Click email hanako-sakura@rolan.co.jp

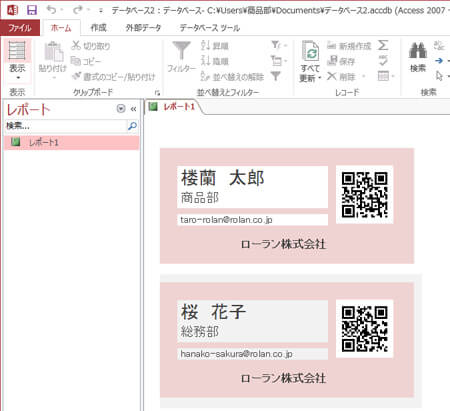(236, 354)
